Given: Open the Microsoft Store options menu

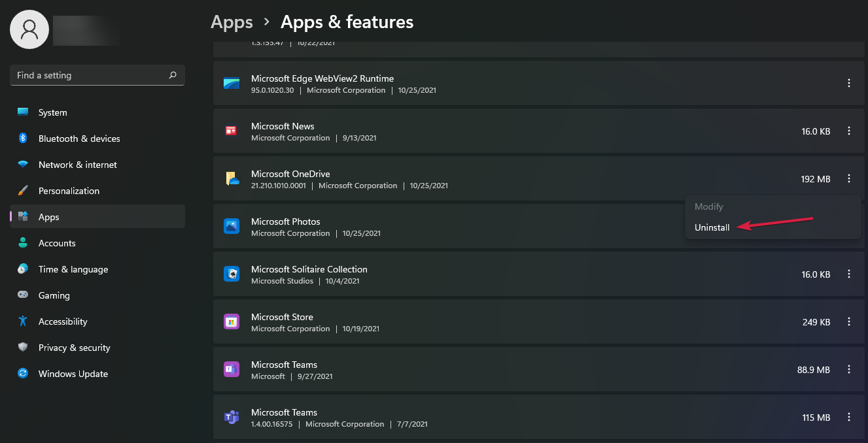Looking at the screenshot, I should (849, 321).
